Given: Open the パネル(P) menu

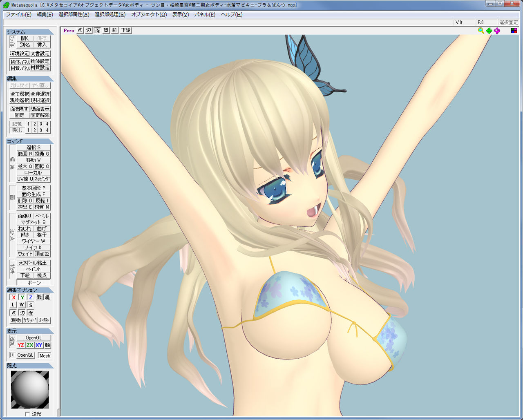Looking at the screenshot, I should coord(205,14).
